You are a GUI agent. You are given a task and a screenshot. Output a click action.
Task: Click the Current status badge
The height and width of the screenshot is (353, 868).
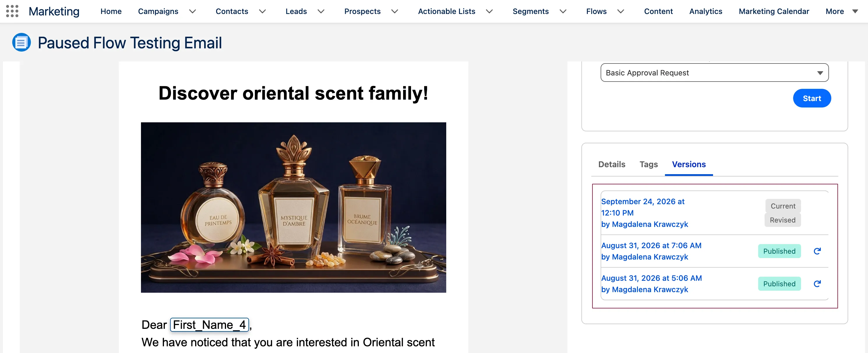click(783, 206)
